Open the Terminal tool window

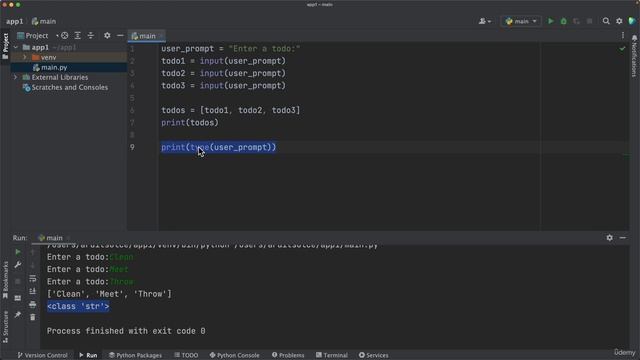331,355
